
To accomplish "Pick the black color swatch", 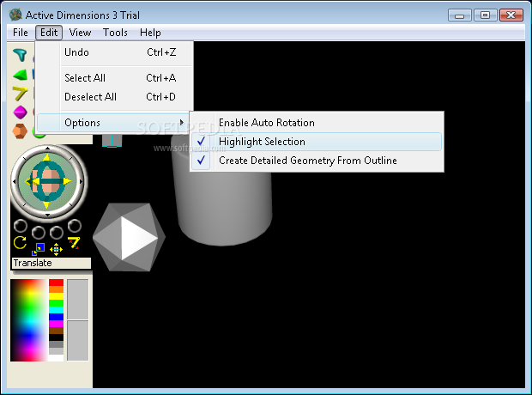I will pos(57,337).
